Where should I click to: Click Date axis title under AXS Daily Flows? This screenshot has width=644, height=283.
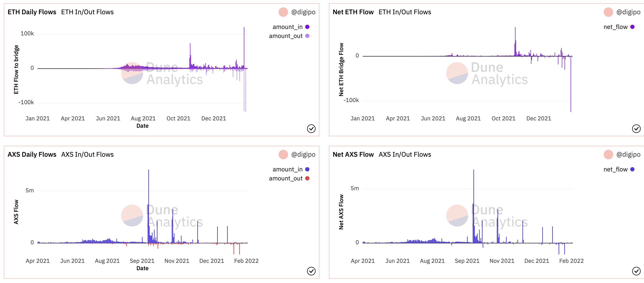point(143,268)
